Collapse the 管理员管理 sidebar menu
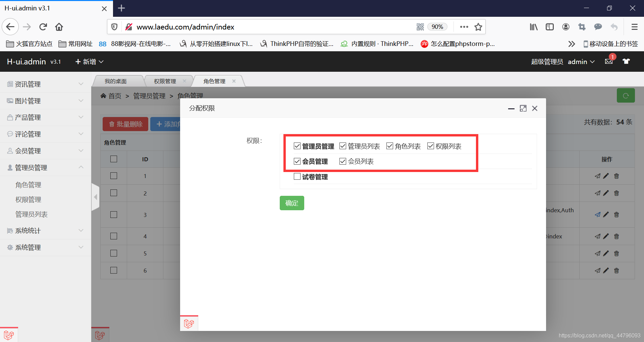 click(45, 167)
